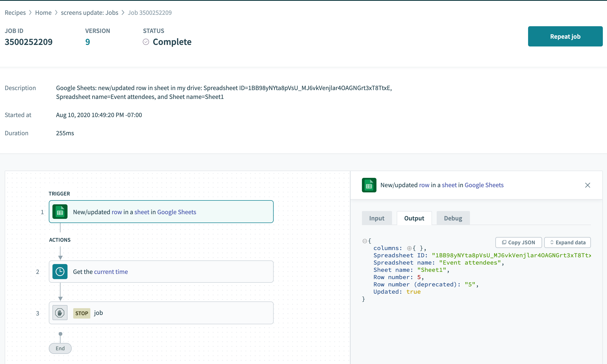Click the clock icon in step 2
The height and width of the screenshot is (364, 607).
tap(60, 272)
